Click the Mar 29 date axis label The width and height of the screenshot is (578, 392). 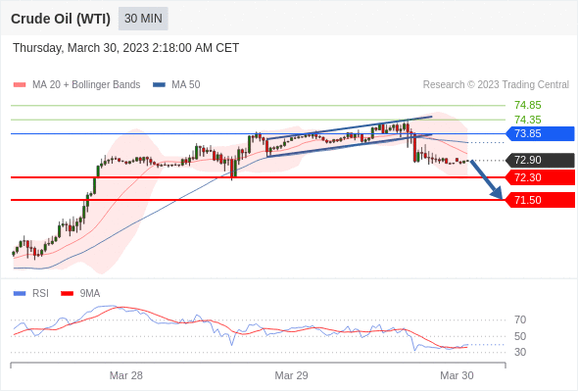pyautogui.click(x=291, y=375)
